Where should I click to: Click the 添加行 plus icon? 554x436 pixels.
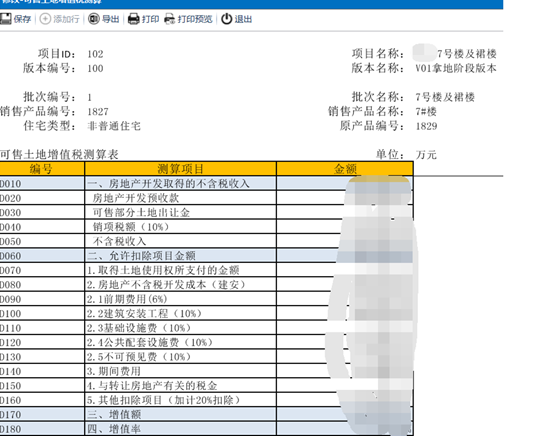45,19
